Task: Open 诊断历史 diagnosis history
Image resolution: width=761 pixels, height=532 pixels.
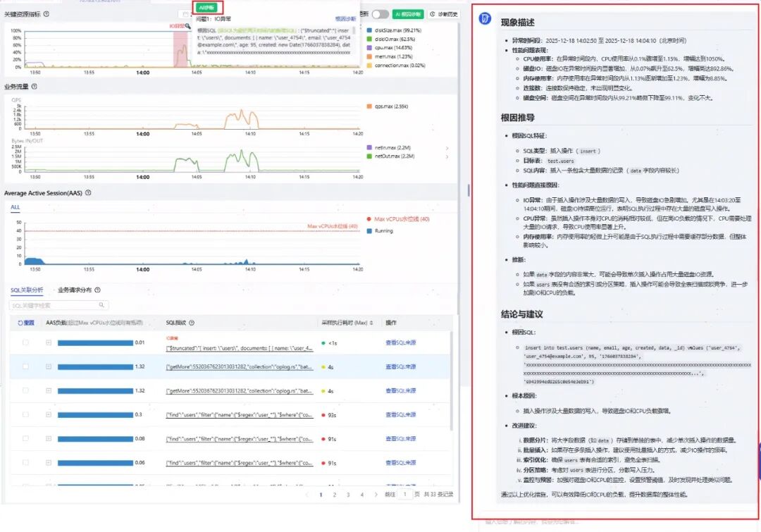Action: pyautogui.click(x=444, y=14)
